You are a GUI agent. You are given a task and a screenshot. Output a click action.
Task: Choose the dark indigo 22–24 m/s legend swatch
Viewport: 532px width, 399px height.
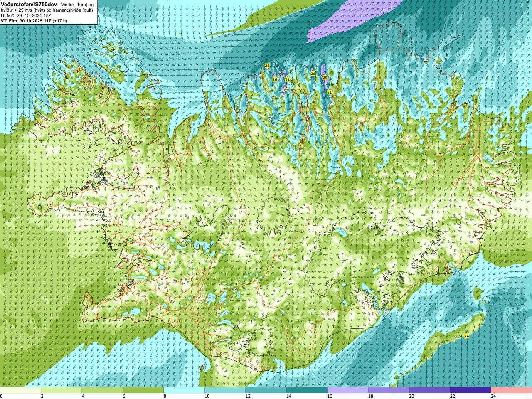470,390
